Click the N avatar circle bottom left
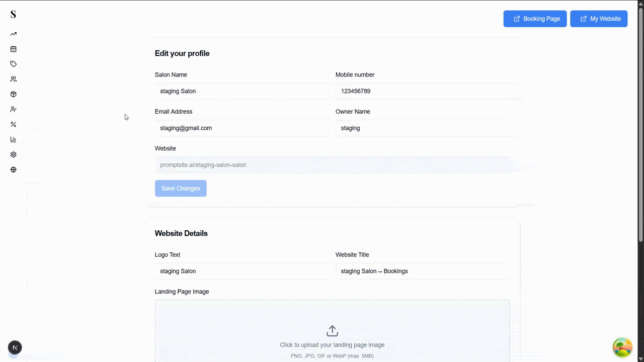The width and height of the screenshot is (644, 362). 15,347
